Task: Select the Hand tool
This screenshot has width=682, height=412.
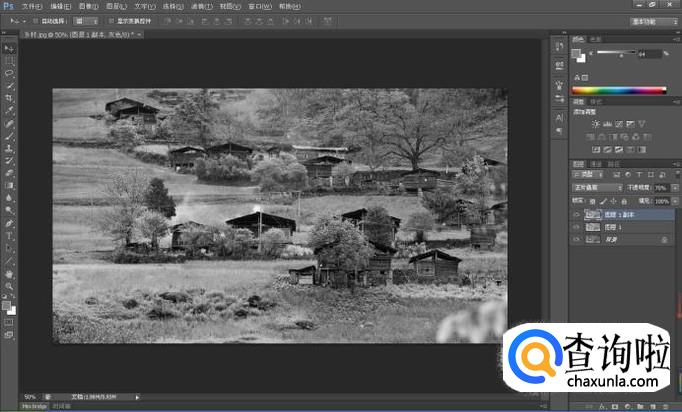Action: (9, 274)
